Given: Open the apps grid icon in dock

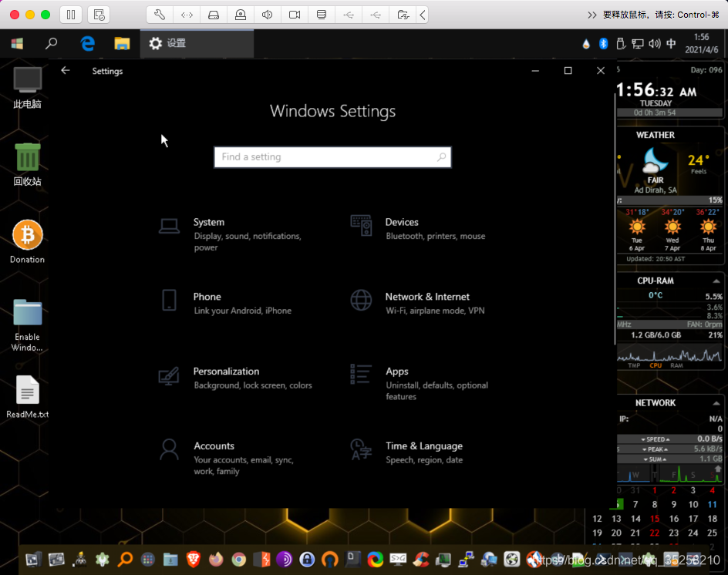Looking at the screenshot, I should (x=147, y=560).
